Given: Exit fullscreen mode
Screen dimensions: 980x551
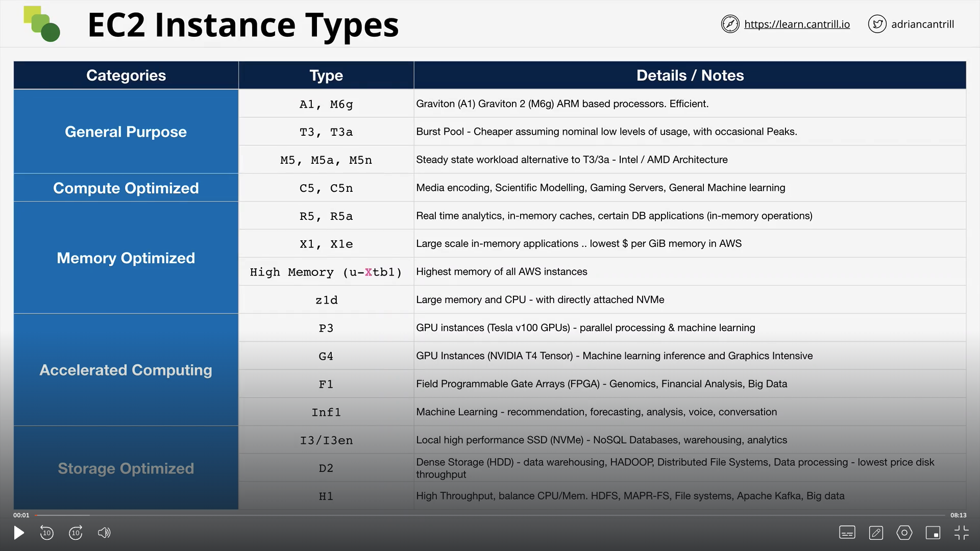Looking at the screenshot, I should (x=961, y=533).
